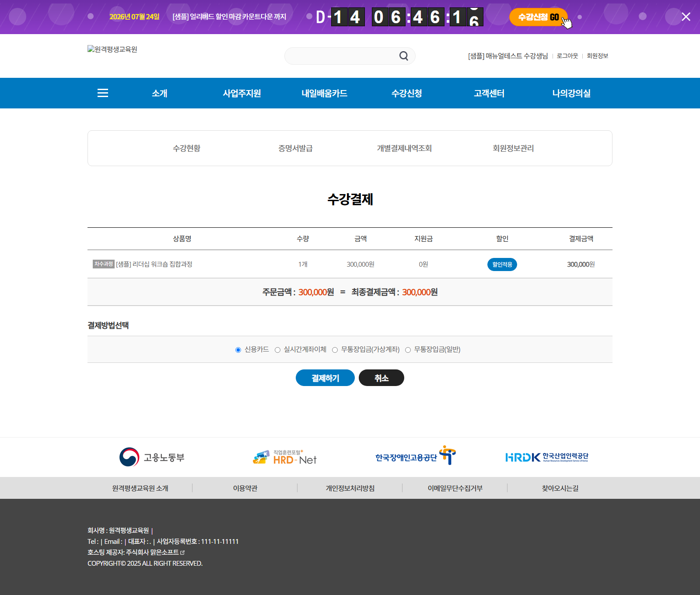Screen dimensions: 700x595
Task: Open the 이용약관 footer link
Action: pos(245,488)
